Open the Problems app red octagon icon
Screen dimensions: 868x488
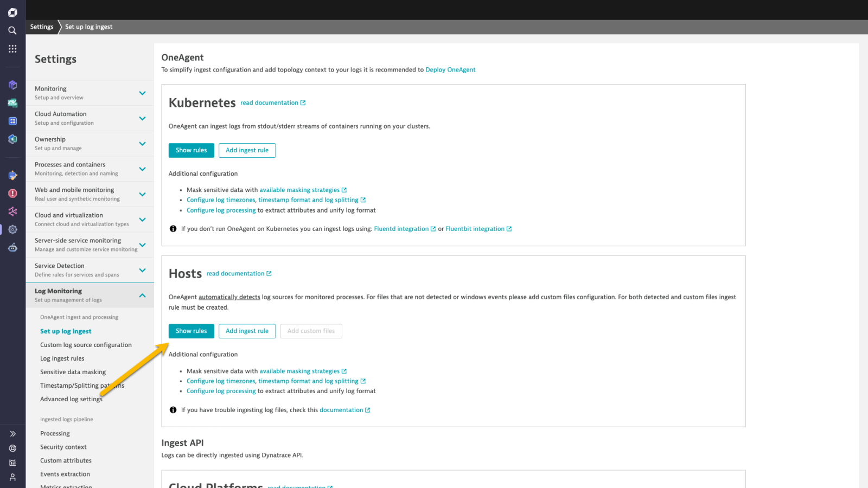point(12,193)
